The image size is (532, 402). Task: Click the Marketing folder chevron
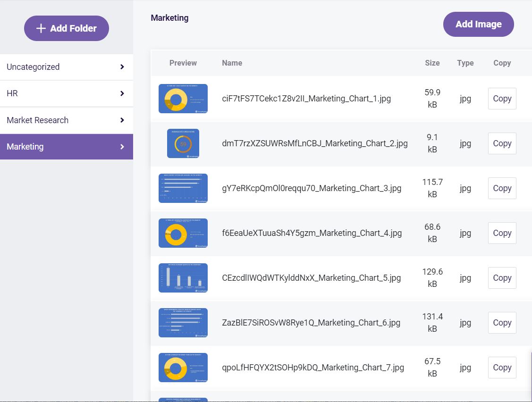pyautogui.click(x=122, y=147)
